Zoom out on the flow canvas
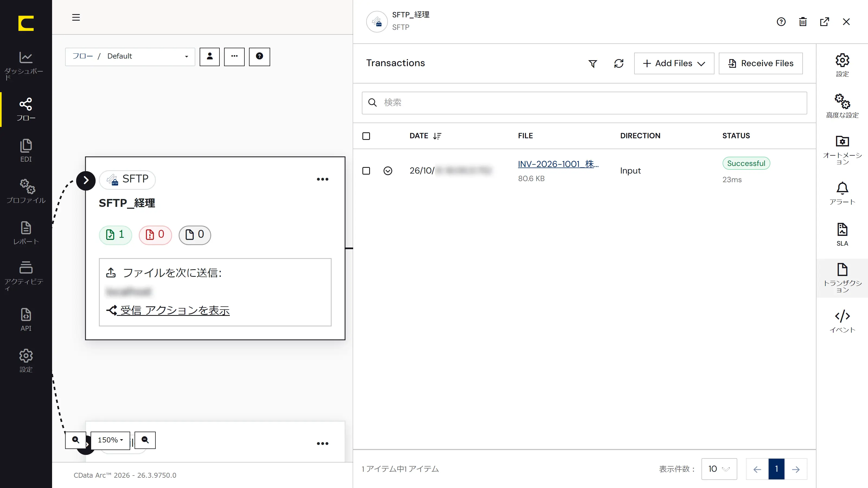This screenshot has width=868, height=488. point(145,440)
